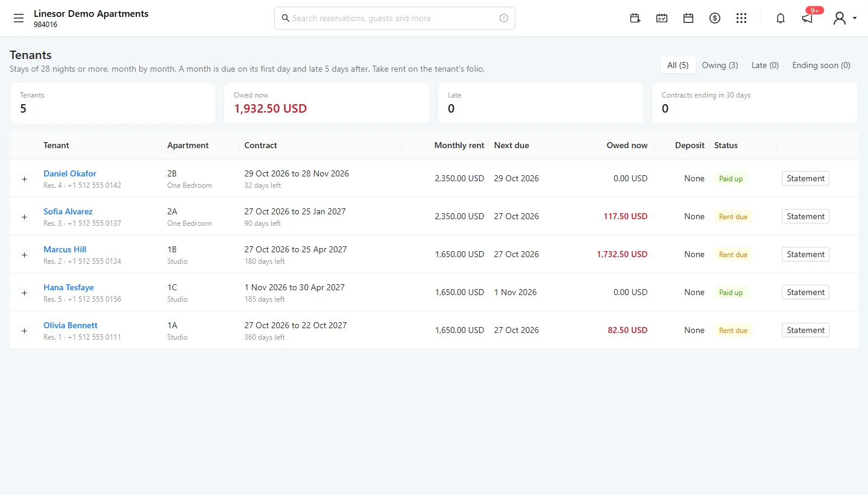868x495 pixels.
Task: Click the dollar sign payments icon
Action: 715,18
